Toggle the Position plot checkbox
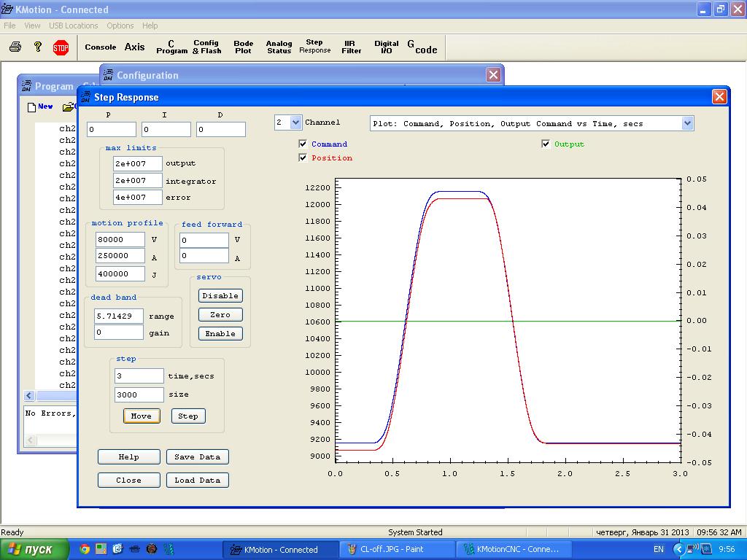The width and height of the screenshot is (747, 560). 303,158
